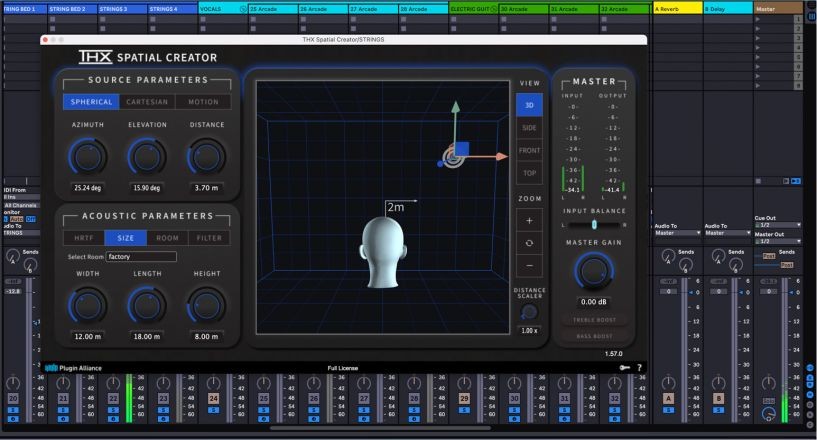Switch to the Cartesian tab

click(x=147, y=102)
